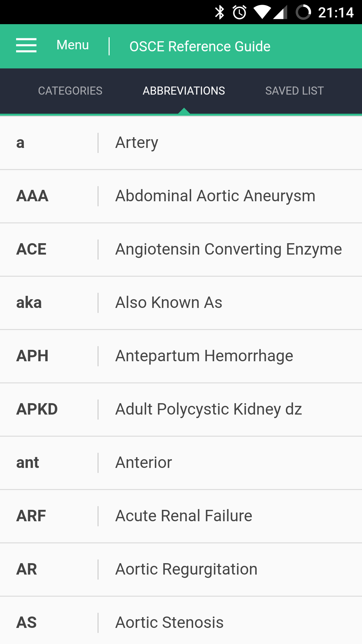The width and height of the screenshot is (362, 644).
Task: Select the AAA Abdominal Aortic Aneurysm row
Action: click(x=181, y=196)
